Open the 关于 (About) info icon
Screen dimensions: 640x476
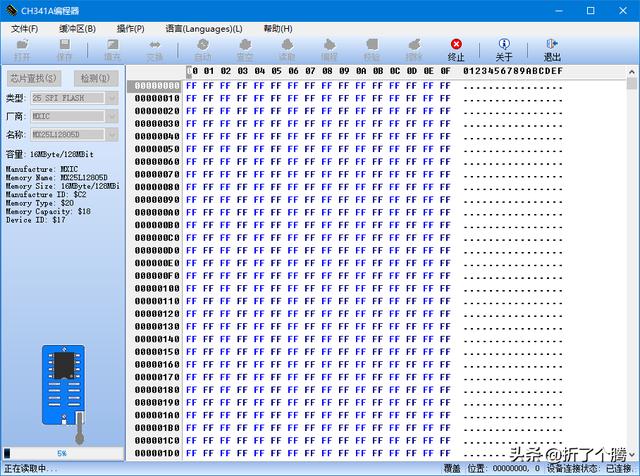tap(504, 49)
